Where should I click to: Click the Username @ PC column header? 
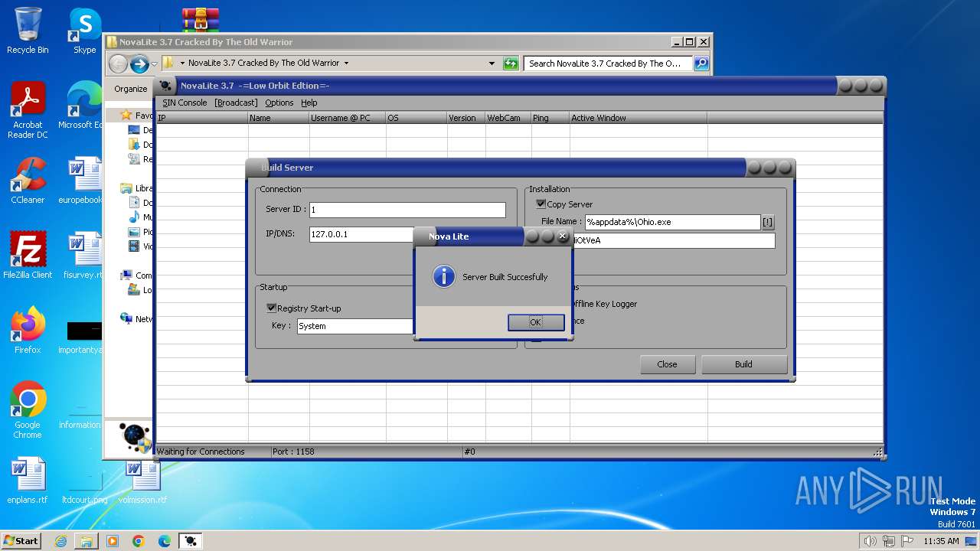(348, 118)
